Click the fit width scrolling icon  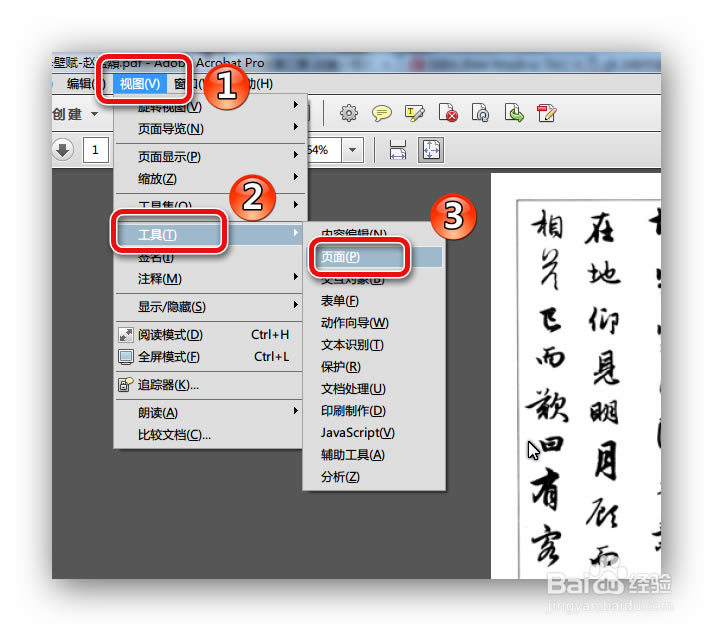coord(398,150)
